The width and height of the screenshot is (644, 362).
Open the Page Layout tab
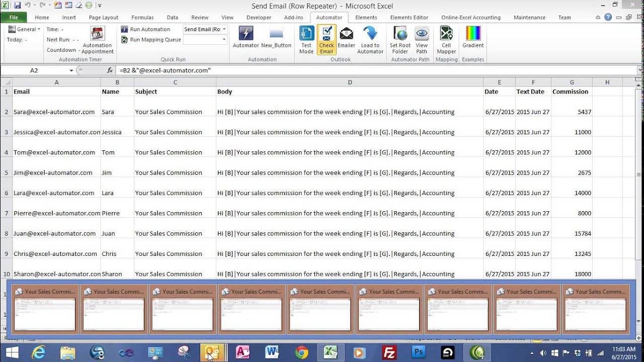(x=104, y=17)
